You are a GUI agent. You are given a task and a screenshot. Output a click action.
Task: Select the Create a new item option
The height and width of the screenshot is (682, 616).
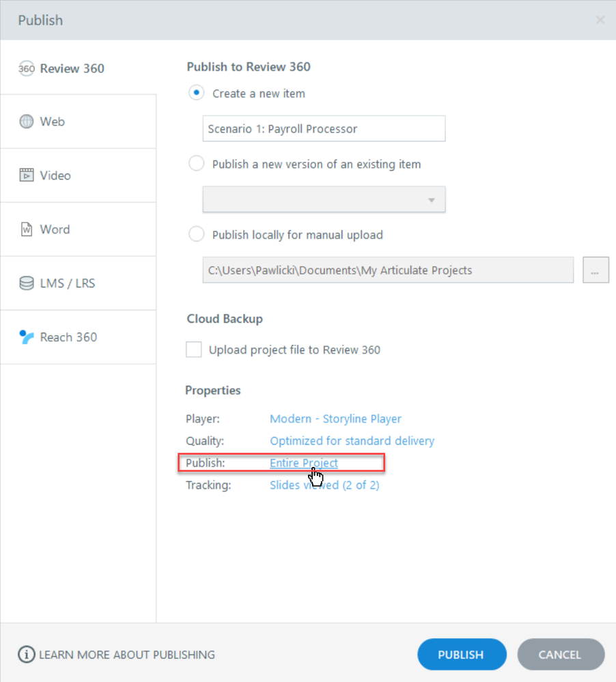(196, 93)
